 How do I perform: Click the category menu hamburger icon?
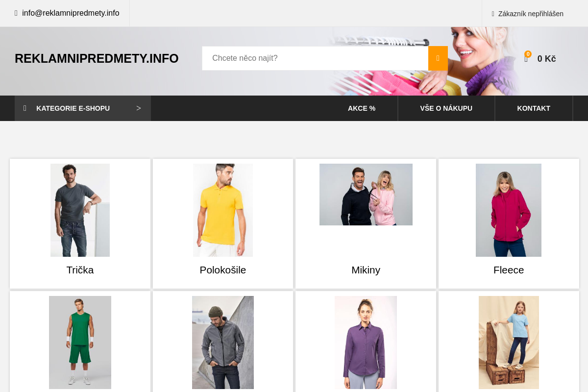[25, 108]
